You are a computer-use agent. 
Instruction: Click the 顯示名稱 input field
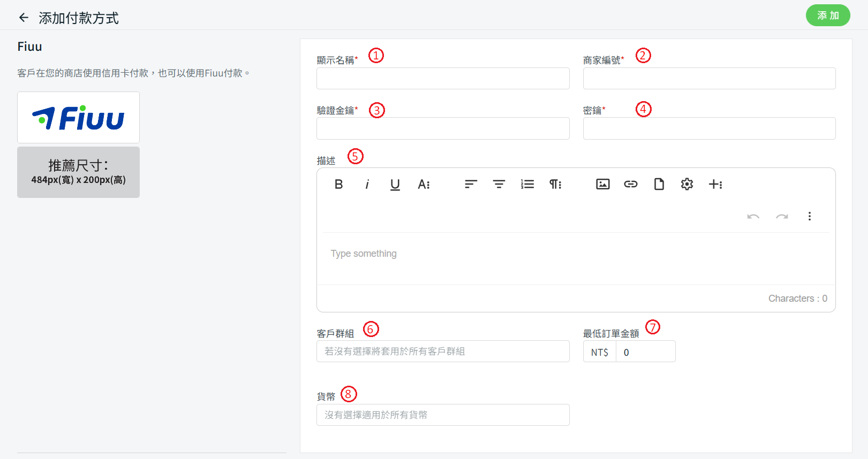point(443,79)
